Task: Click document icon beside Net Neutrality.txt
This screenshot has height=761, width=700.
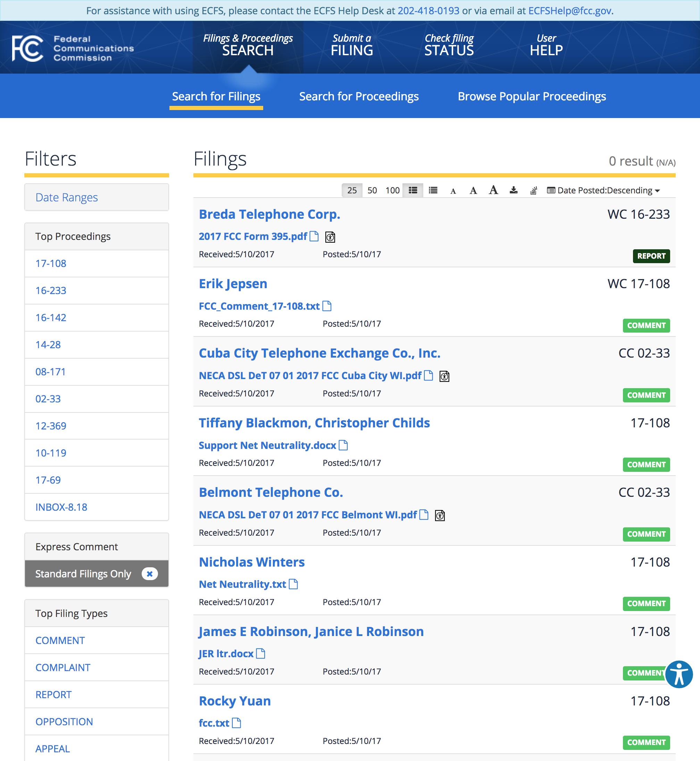Action: pyautogui.click(x=293, y=584)
